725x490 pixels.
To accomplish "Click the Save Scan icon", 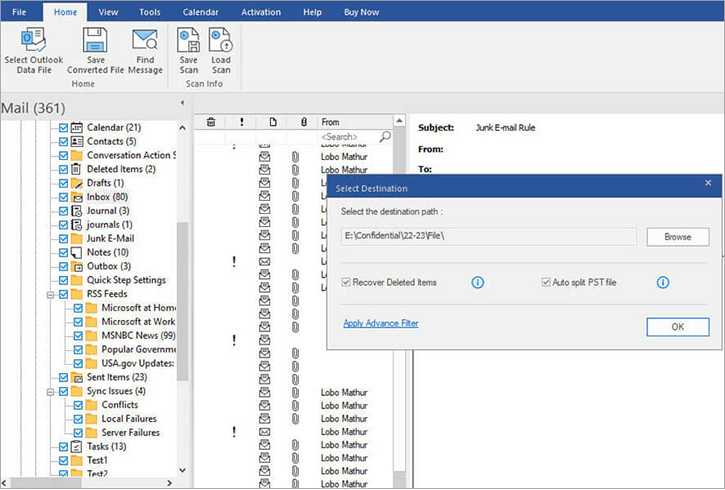I will (188, 42).
